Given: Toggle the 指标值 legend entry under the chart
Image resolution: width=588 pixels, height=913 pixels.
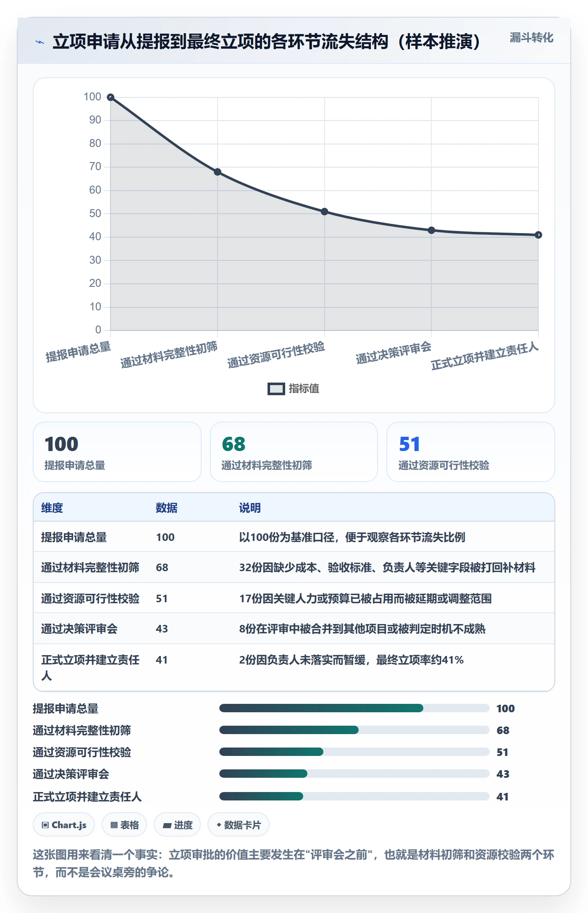Looking at the screenshot, I should 294,388.
